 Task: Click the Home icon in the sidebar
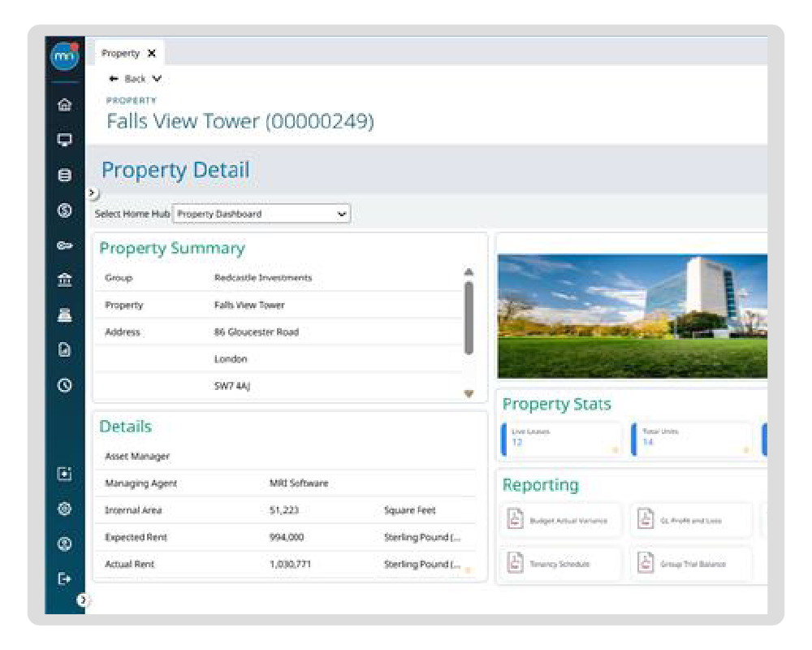point(65,105)
